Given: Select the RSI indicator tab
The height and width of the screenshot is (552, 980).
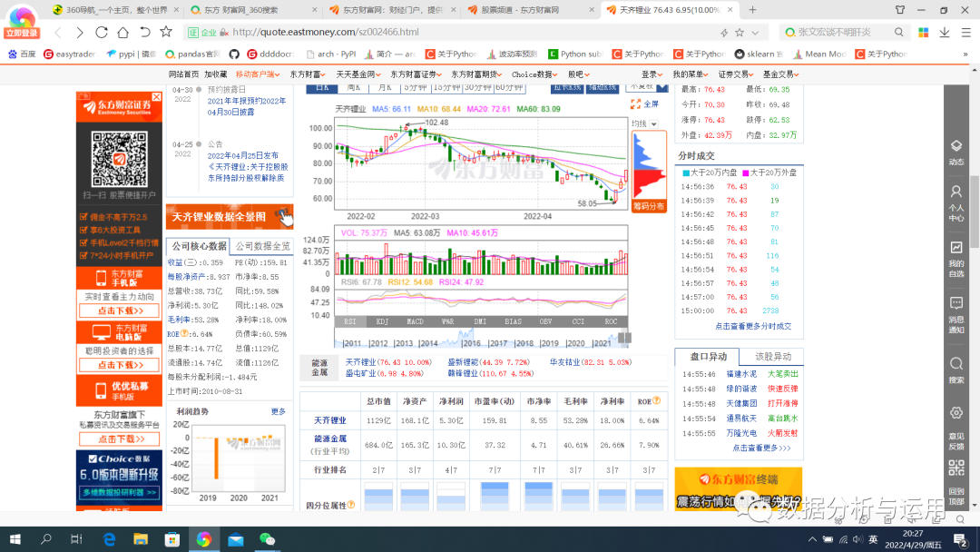Looking at the screenshot, I should coord(350,321).
